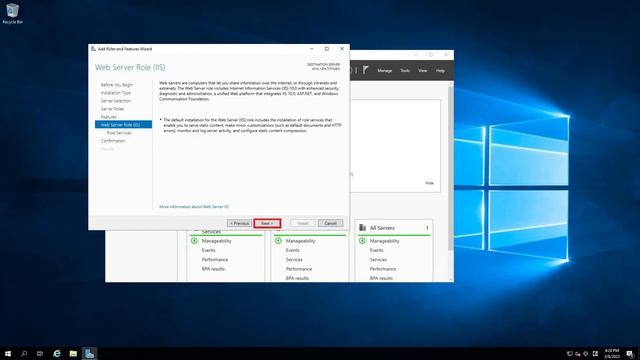Minimize the Add Roles and Features Wizard
This screenshot has height=360, width=640.
coord(312,49)
